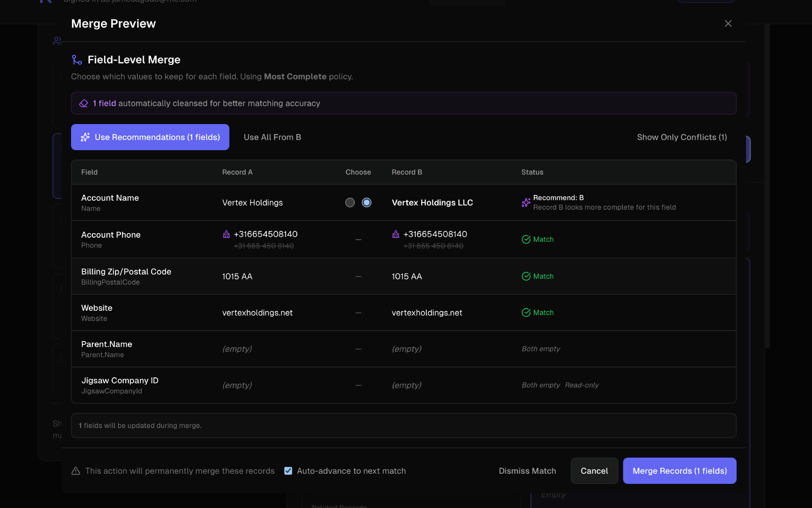Click the Account Phone Match checkmark icon
Screen dimensions: 812x508
point(526,240)
